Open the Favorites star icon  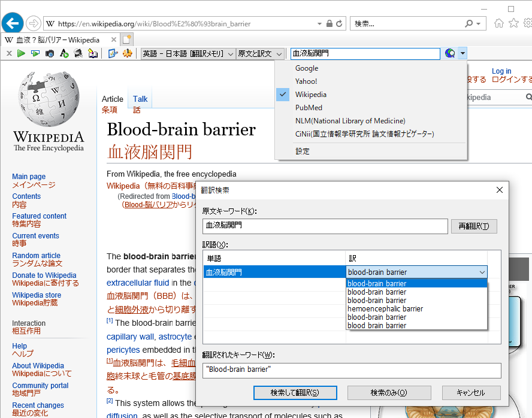(x=513, y=23)
